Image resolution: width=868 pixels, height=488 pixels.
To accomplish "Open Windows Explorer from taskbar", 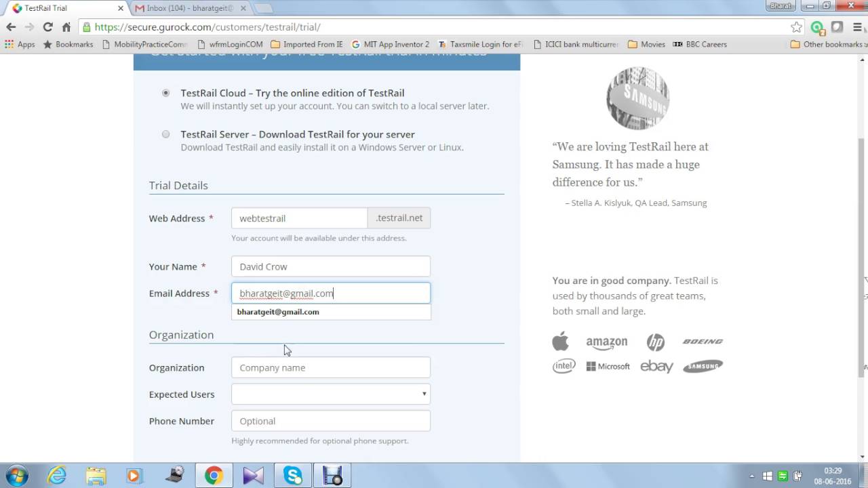I will coord(96,476).
